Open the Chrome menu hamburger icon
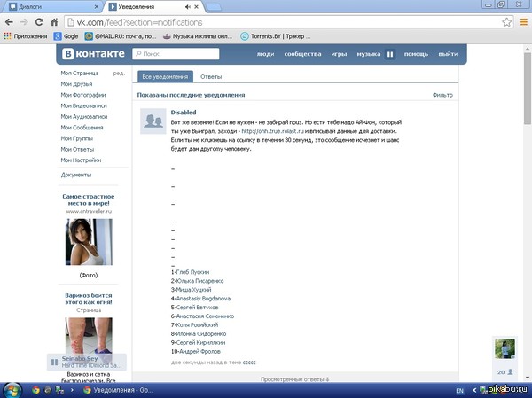 (x=524, y=22)
